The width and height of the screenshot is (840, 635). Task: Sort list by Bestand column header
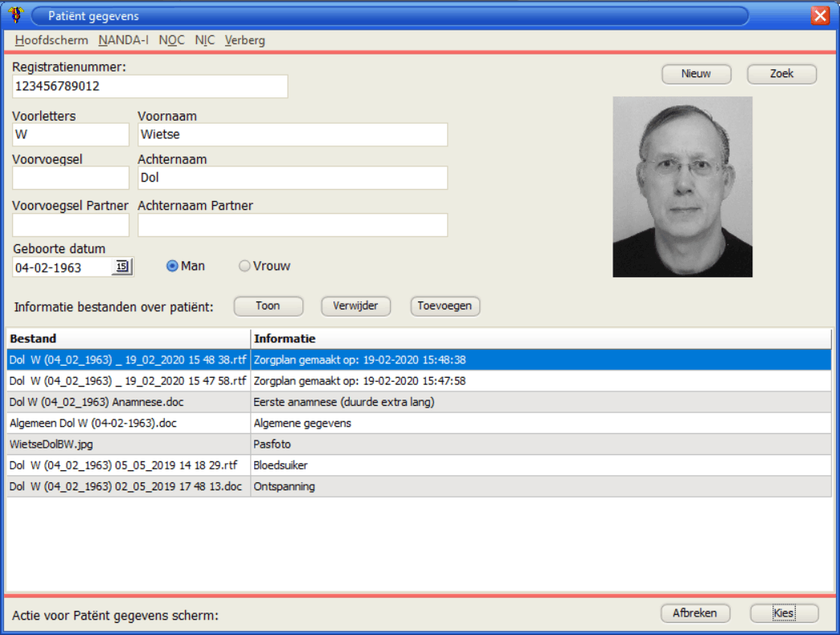tap(129, 338)
